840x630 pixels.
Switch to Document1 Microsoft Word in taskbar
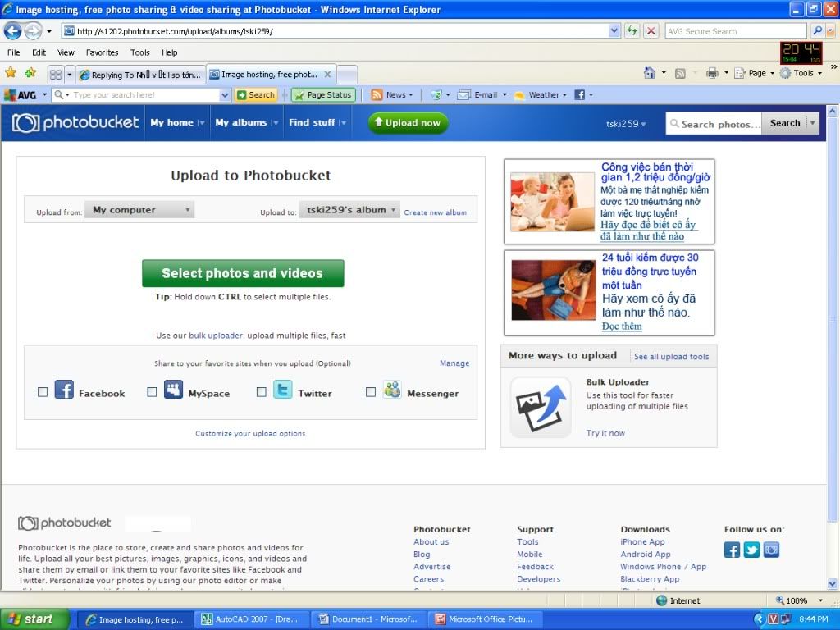pos(369,619)
